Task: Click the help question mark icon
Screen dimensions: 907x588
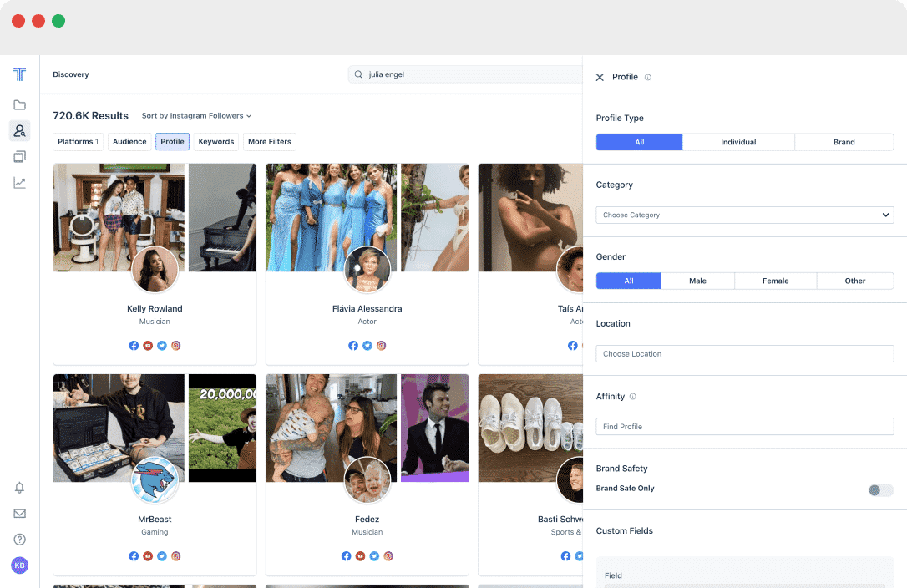Action: point(19,540)
